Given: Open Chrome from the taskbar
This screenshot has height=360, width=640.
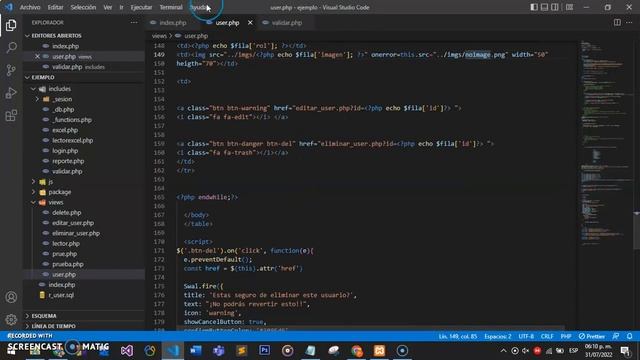Looking at the screenshot, I should point(356,351).
